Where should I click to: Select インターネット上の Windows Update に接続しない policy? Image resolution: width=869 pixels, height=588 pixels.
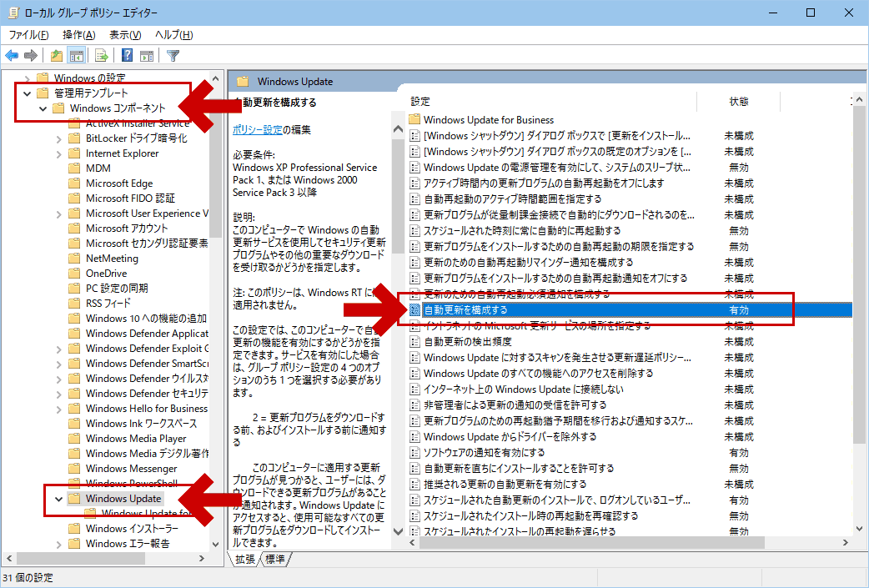(x=523, y=389)
